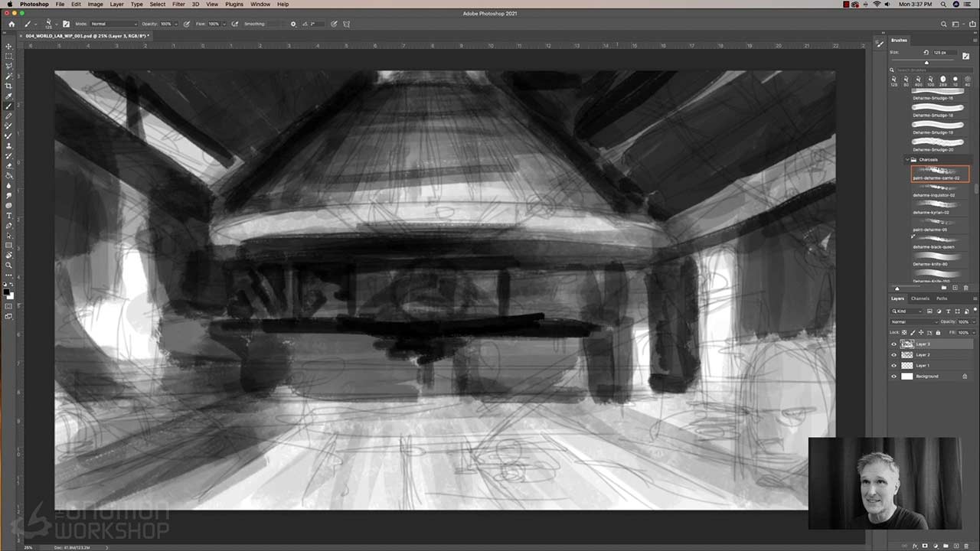The width and height of the screenshot is (980, 551).
Task: Select the Zoom tool
Action: coord(9,266)
